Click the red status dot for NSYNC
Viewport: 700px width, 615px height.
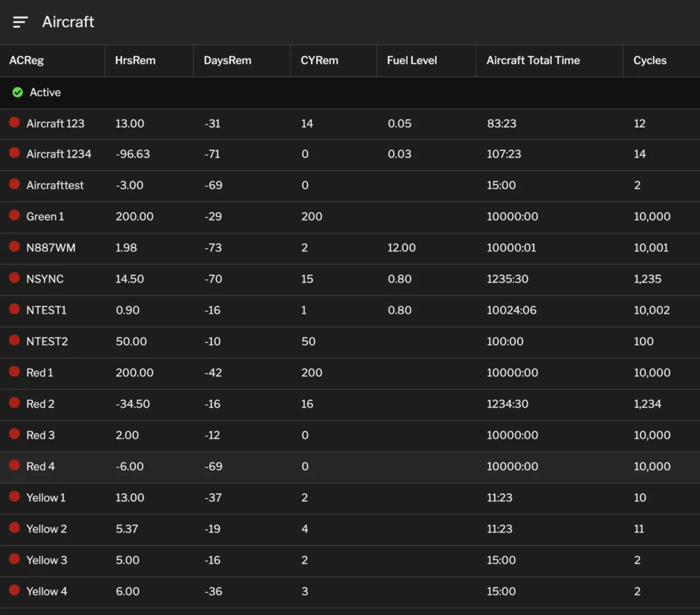[15, 278]
